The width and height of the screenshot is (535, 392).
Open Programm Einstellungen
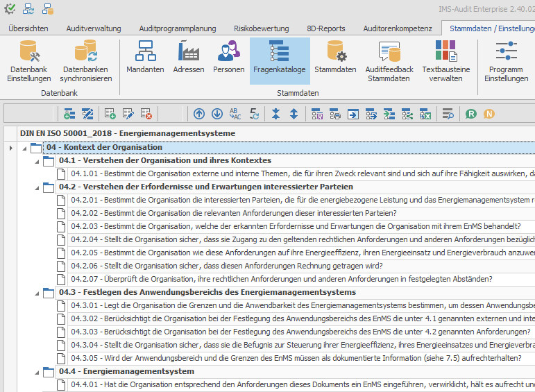pos(506,61)
